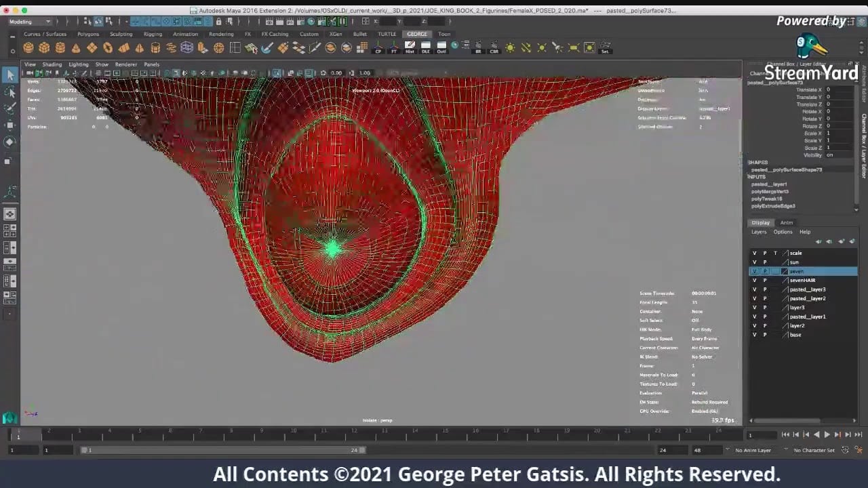This screenshot has width=868, height=488.
Task: Open the Modeling menu set dropdown
Action: click(31, 22)
